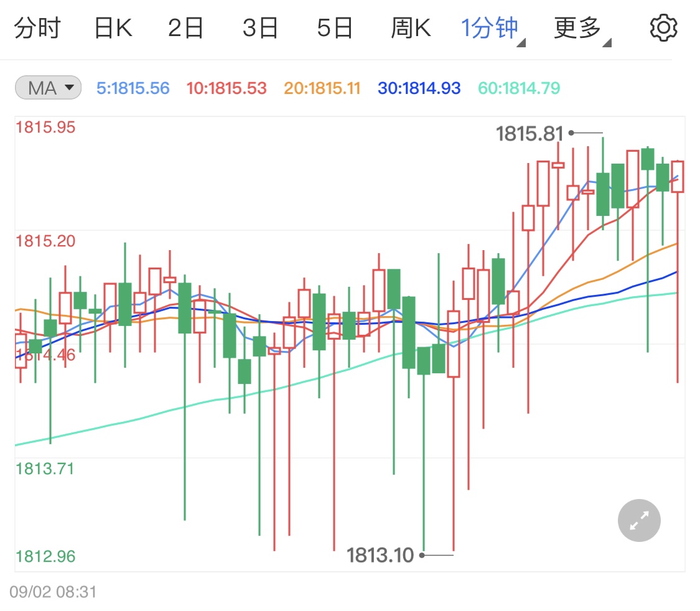Screen dimensions: 700x611
Task: Click the MA30 value 30:1814.93
Action: coord(419,88)
